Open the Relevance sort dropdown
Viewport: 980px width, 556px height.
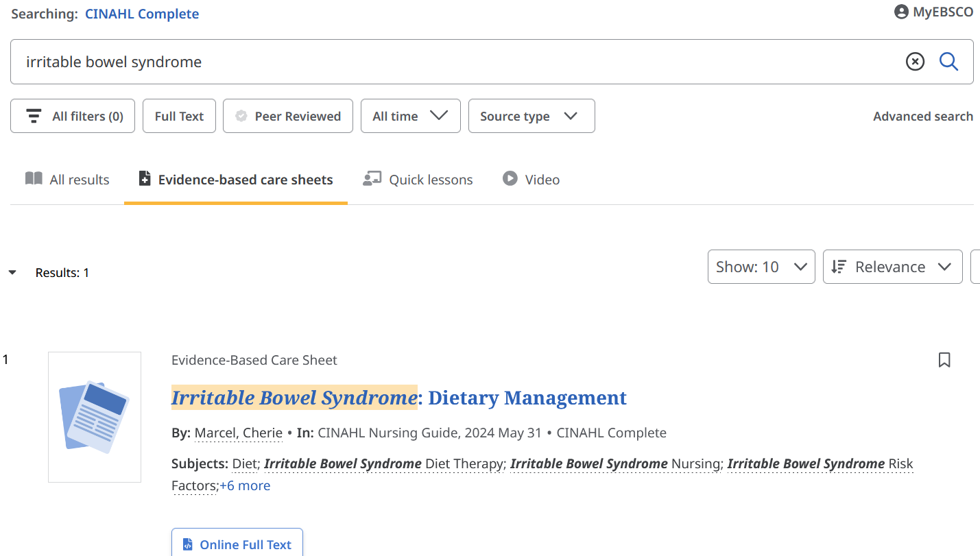click(x=892, y=267)
